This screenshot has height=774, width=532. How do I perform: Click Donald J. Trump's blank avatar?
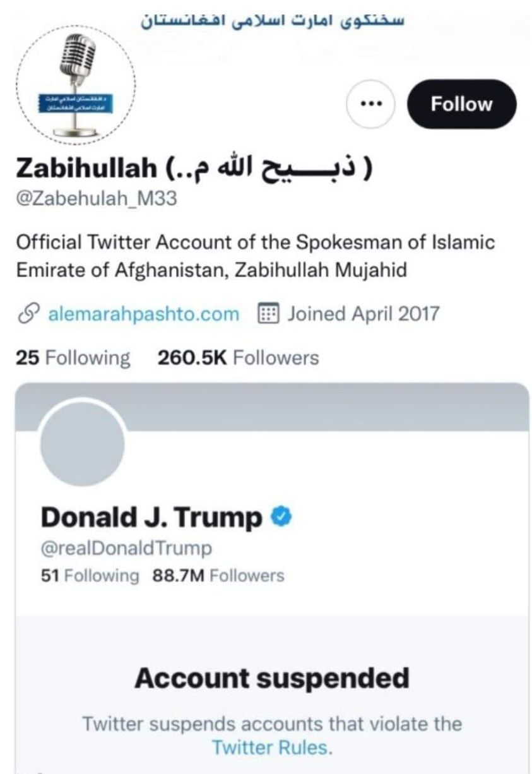pos(82,441)
